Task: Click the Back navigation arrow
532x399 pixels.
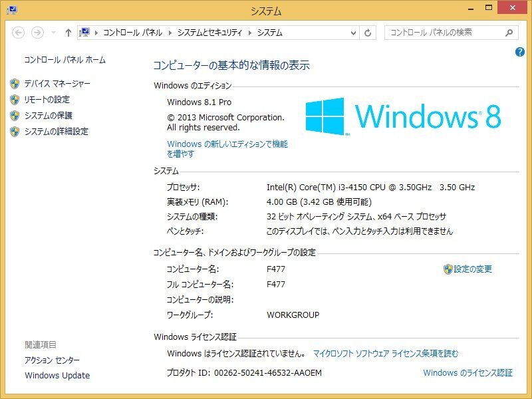Action: tap(19, 33)
